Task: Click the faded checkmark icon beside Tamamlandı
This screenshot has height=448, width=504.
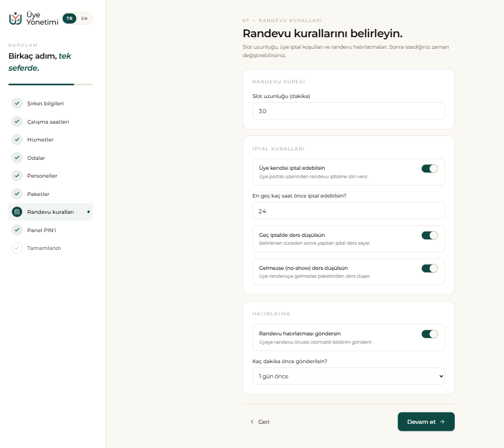Action: click(x=17, y=248)
